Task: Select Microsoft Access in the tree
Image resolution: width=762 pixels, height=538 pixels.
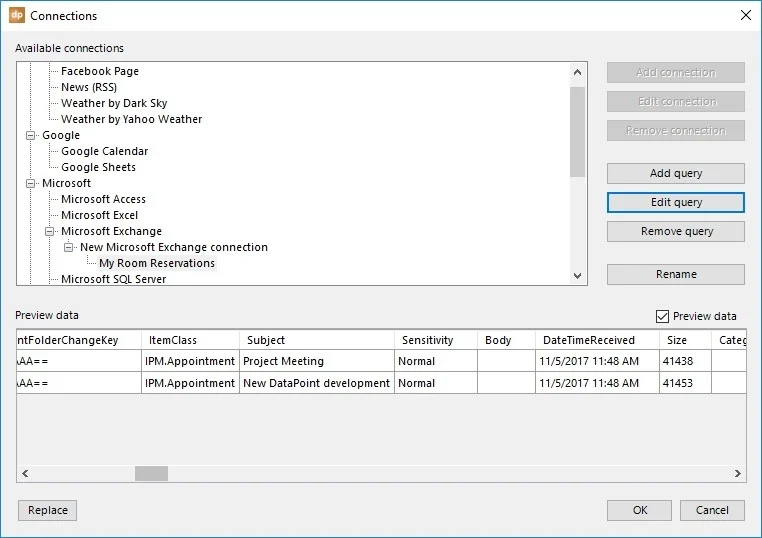Action: coord(103,200)
